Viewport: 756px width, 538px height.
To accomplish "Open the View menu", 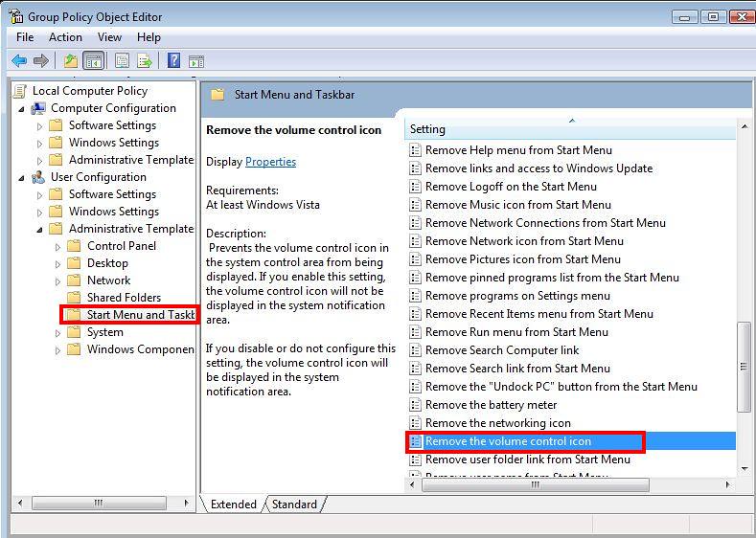I will (109, 37).
